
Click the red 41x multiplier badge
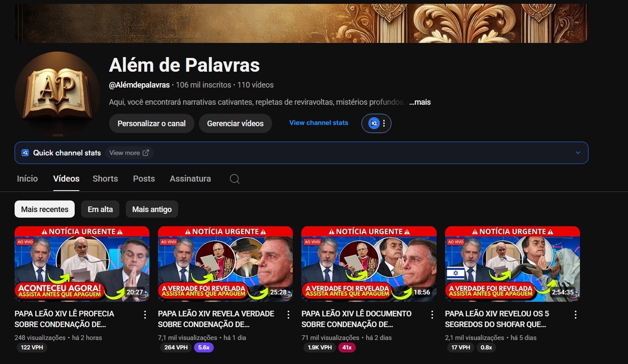(x=347, y=347)
